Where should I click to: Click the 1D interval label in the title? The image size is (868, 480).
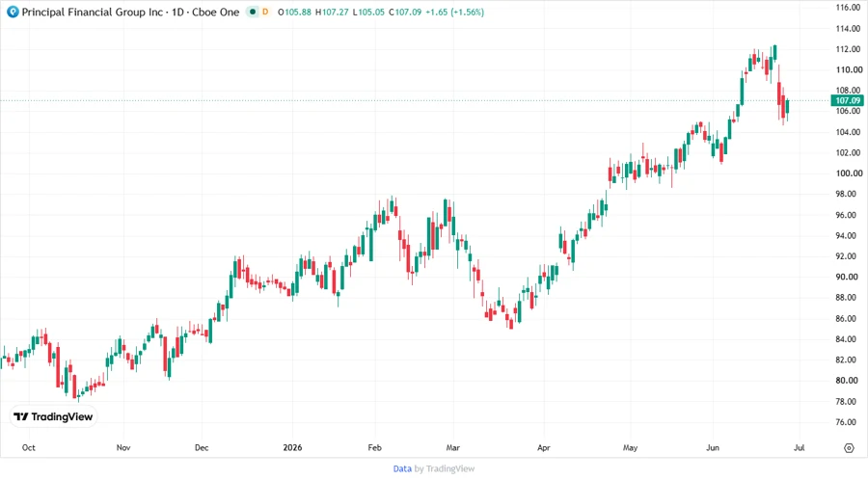(177, 12)
